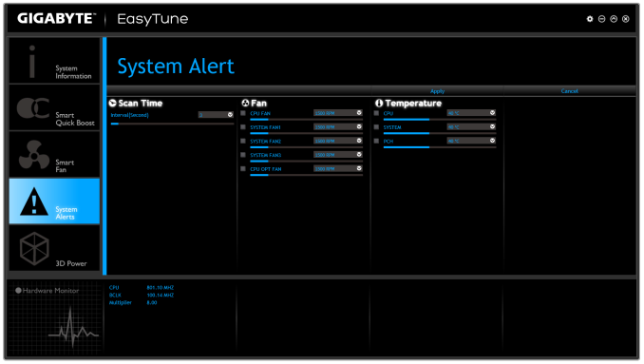Screen dimensions: 644x364
Task: Enable the CPU temperature alert checkbox
Action: click(x=376, y=113)
